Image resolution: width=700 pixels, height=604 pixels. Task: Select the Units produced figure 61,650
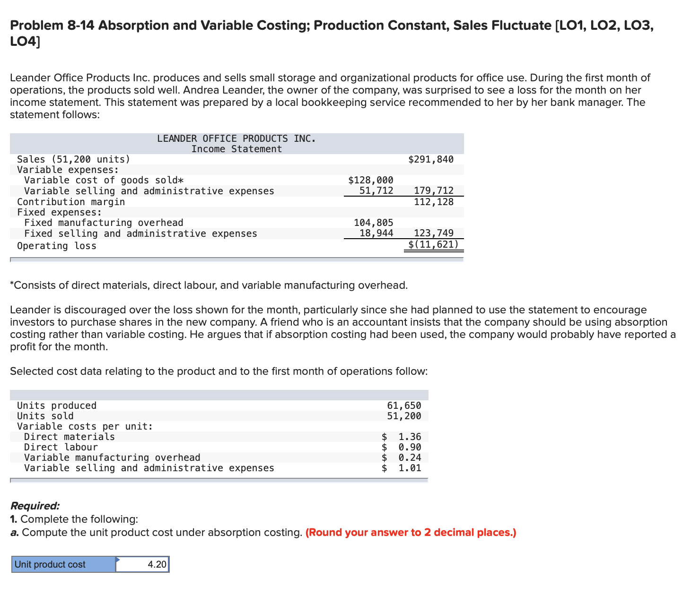(x=404, y=405)
